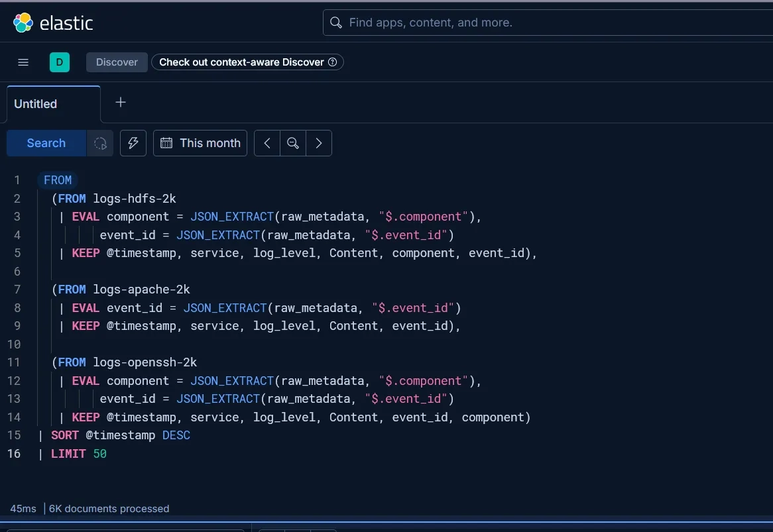Screen dimensions: 773x532
Task: Open the lightning bolt quick actions
Action: (x=133, y=143)
